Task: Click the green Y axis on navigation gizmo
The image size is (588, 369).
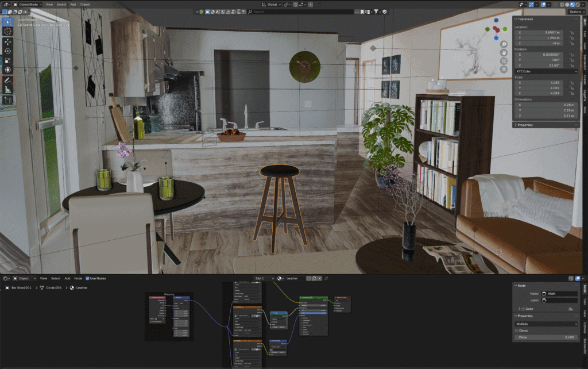Action: point(505,29)
